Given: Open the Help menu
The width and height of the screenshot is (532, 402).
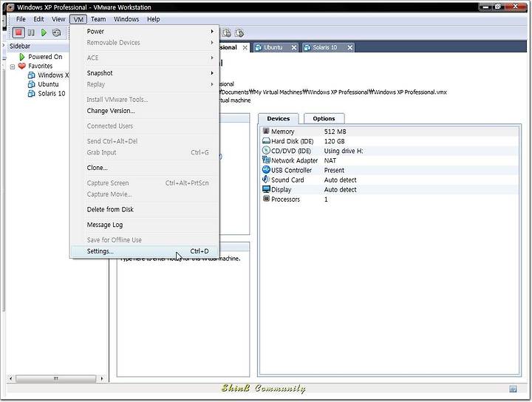Looking at the screenshot, I should coord(154,19).
